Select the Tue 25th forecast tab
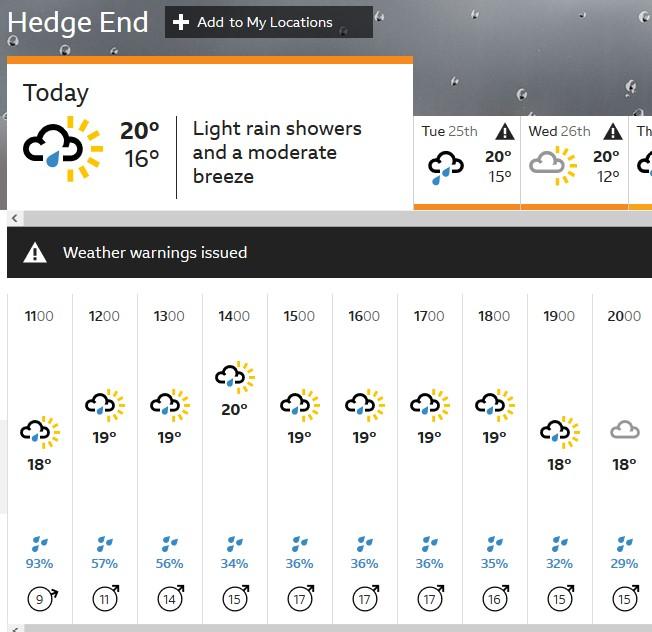Viewport: 652px width, 632px height. pyautogui.click(x=467, y=163)
